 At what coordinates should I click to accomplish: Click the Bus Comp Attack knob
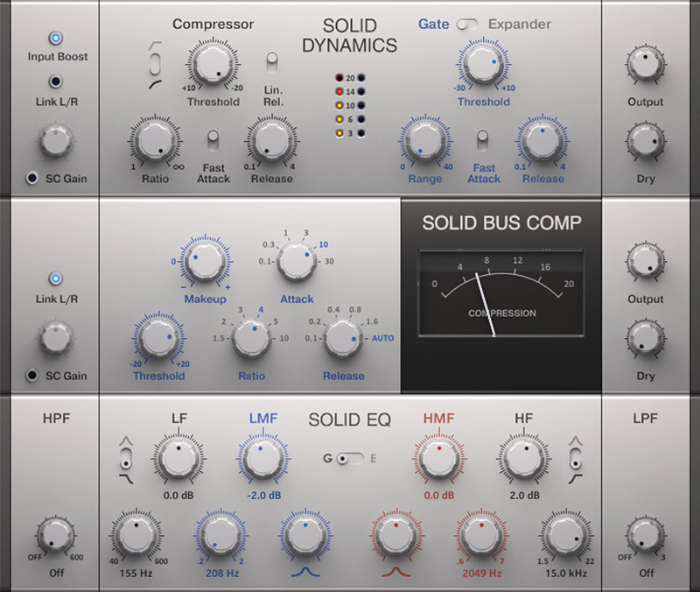[297, 261]
